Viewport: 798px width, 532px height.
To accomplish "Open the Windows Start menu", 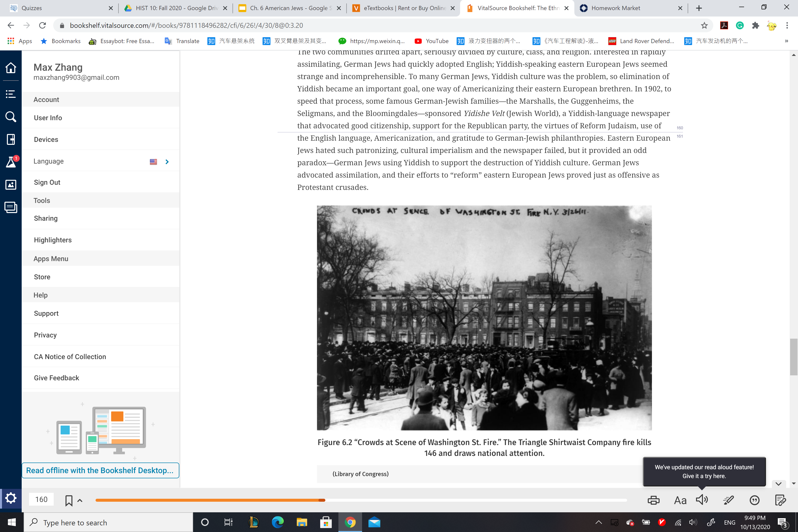I will click(12, 522).
